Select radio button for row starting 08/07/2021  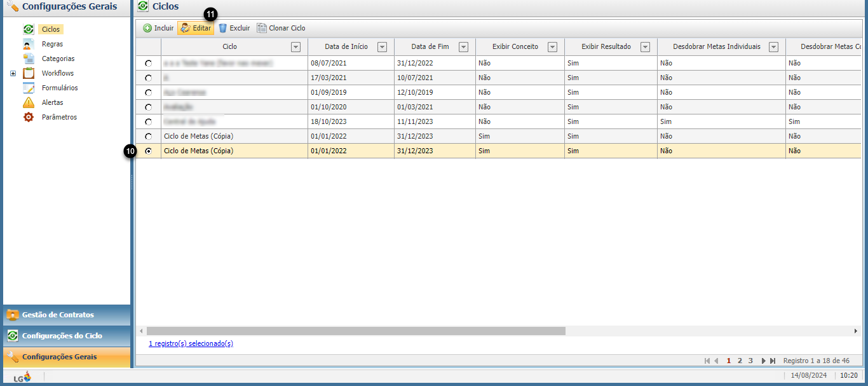[x=149, y=64]
